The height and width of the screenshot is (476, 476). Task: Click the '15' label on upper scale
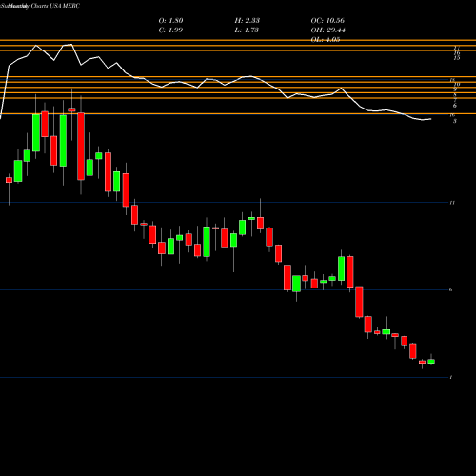coord(457,58)
